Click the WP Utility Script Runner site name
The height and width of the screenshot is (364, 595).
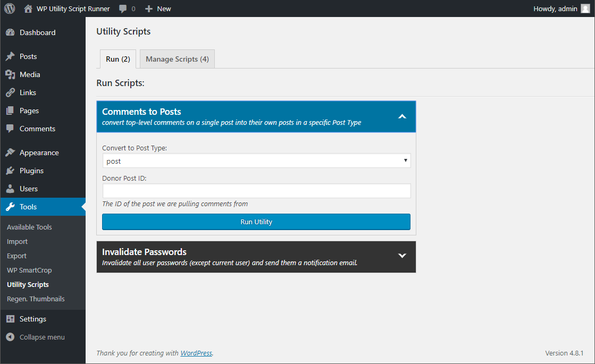pos(73,9)
